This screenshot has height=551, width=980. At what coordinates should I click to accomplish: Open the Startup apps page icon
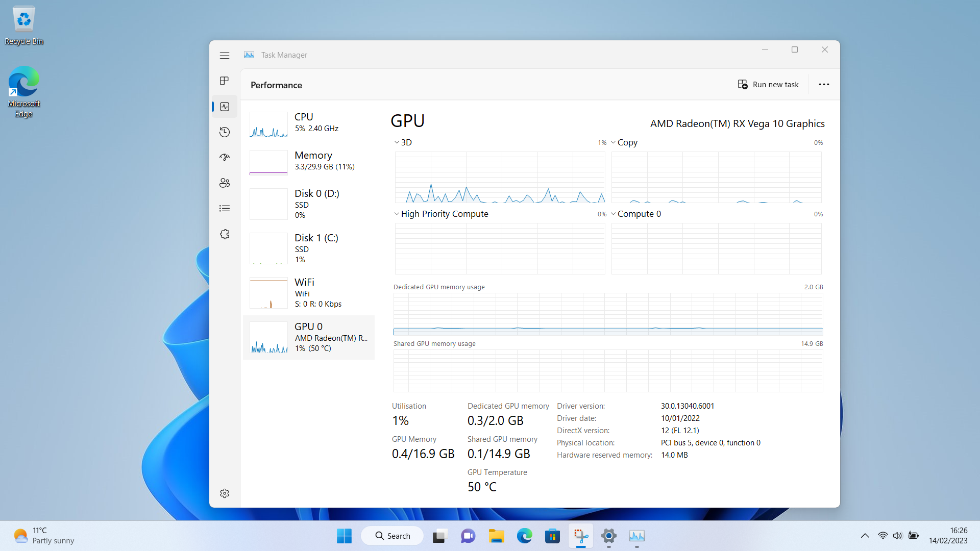click(x=225, y=157)
